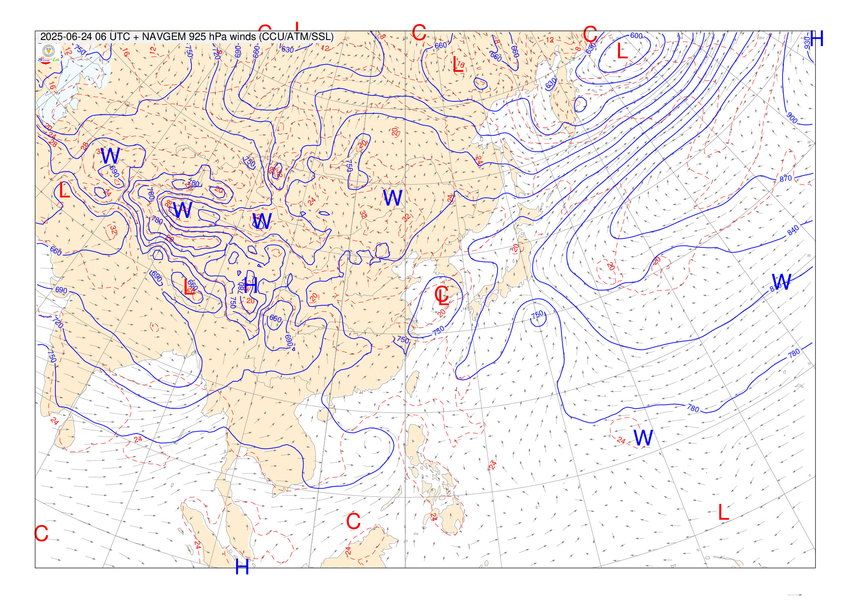Click the blue H below the map's bottom border
This screenshot has width=853, height=616.
tap(242, 567)
